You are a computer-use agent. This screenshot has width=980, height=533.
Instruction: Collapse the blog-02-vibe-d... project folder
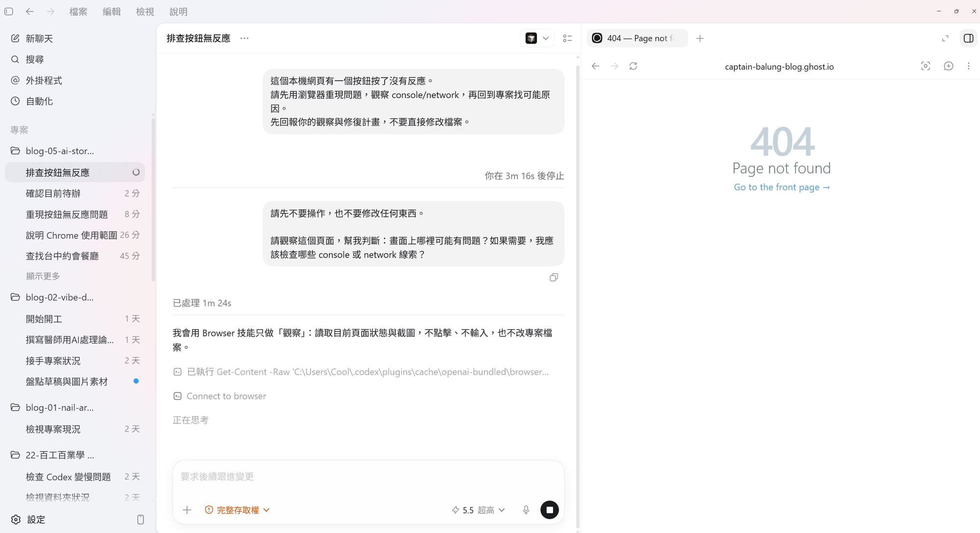pyautogui.click(x=75, y=297)
